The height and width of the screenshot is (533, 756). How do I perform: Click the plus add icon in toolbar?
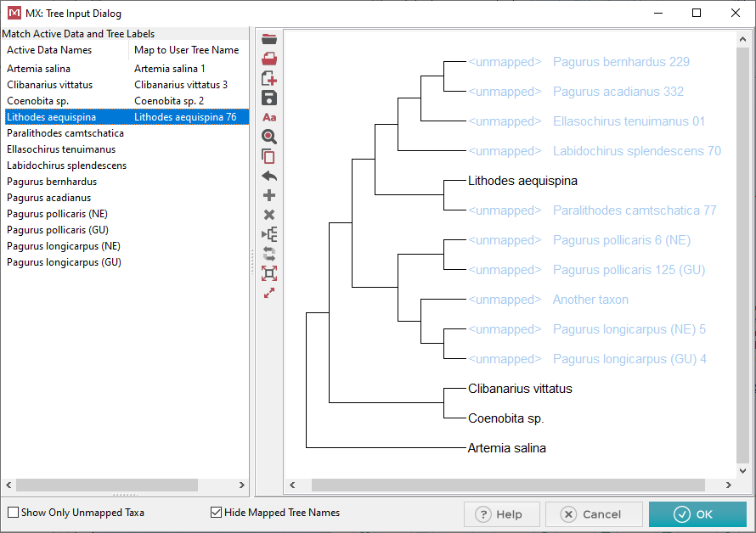pos(269,196)
